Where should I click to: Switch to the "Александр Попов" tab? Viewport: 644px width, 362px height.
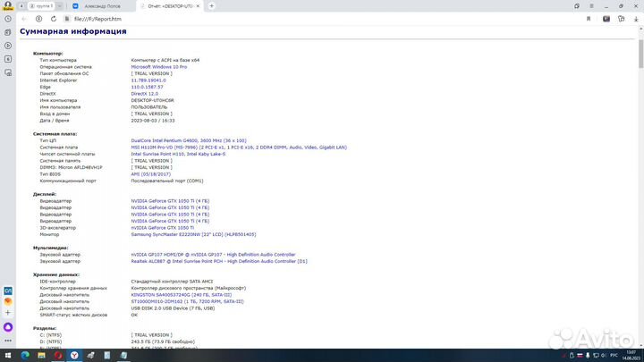[x=106, y=5]
